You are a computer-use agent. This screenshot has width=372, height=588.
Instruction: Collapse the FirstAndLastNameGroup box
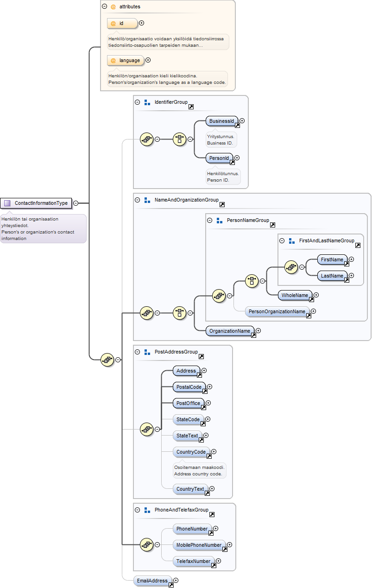tap(282, 241)
